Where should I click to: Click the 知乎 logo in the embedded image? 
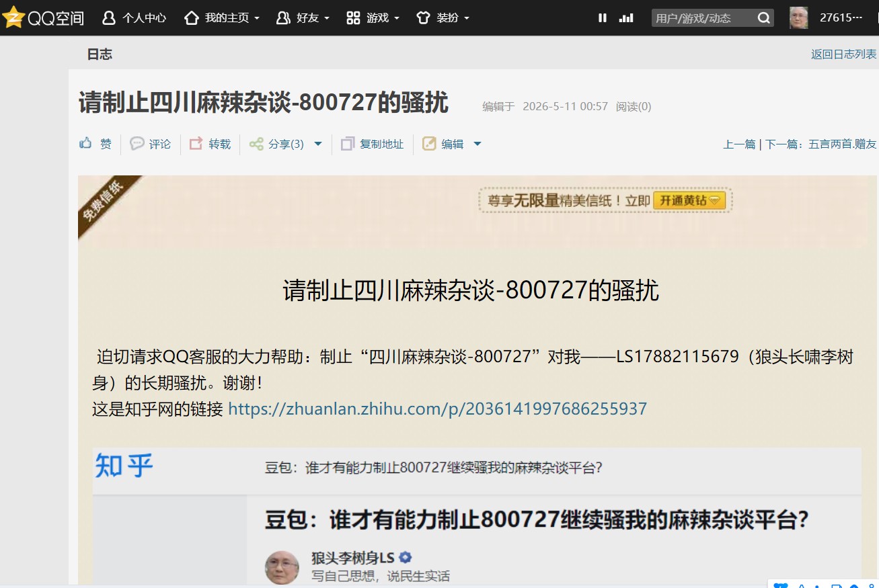click(x=124, y=465)
